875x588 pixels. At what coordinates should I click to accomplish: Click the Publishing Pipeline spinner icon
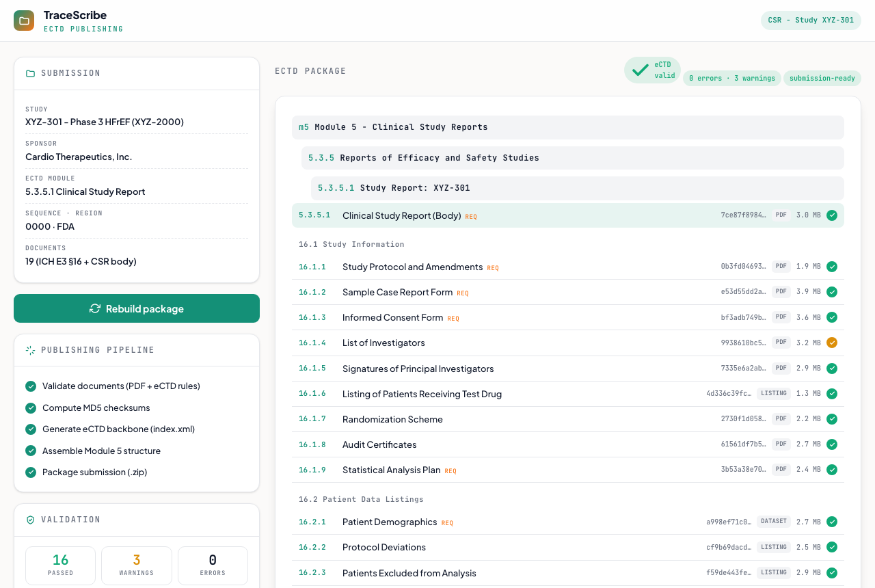30,350
